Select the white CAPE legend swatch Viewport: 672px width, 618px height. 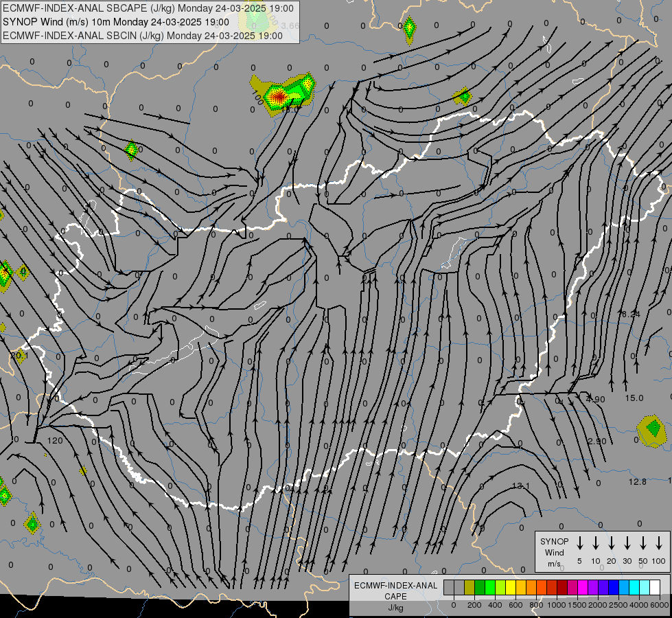[654, 588]
